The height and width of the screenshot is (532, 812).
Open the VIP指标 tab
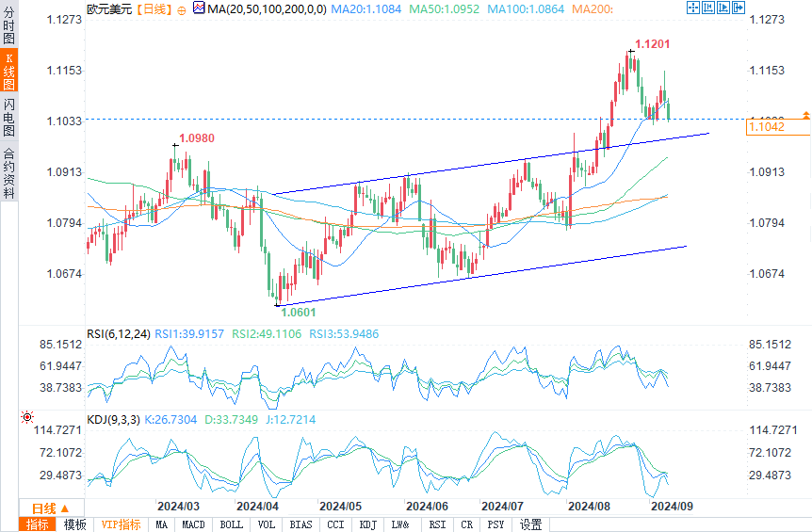pos(121,524)
